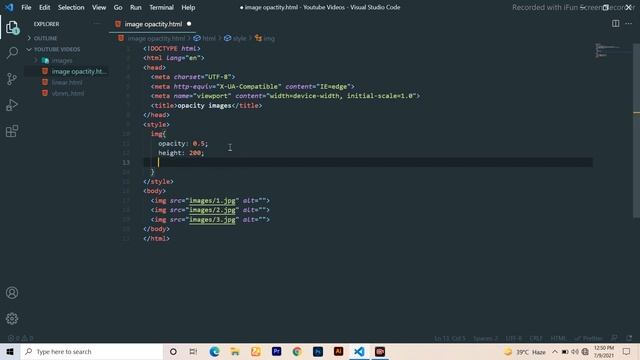The width and height of the screenshot is (640, 360).
Task: Open File Explorer from the taskbar
Action: pos(235,352)
